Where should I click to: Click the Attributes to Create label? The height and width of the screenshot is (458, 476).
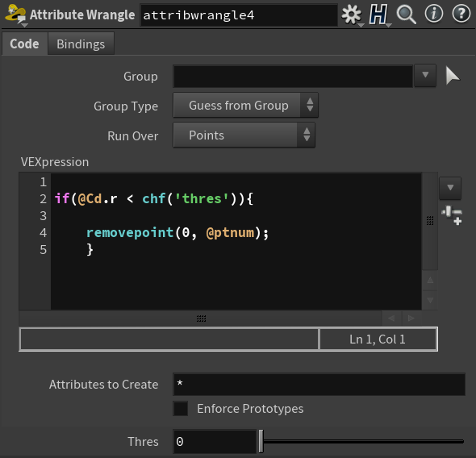(103, 385)
